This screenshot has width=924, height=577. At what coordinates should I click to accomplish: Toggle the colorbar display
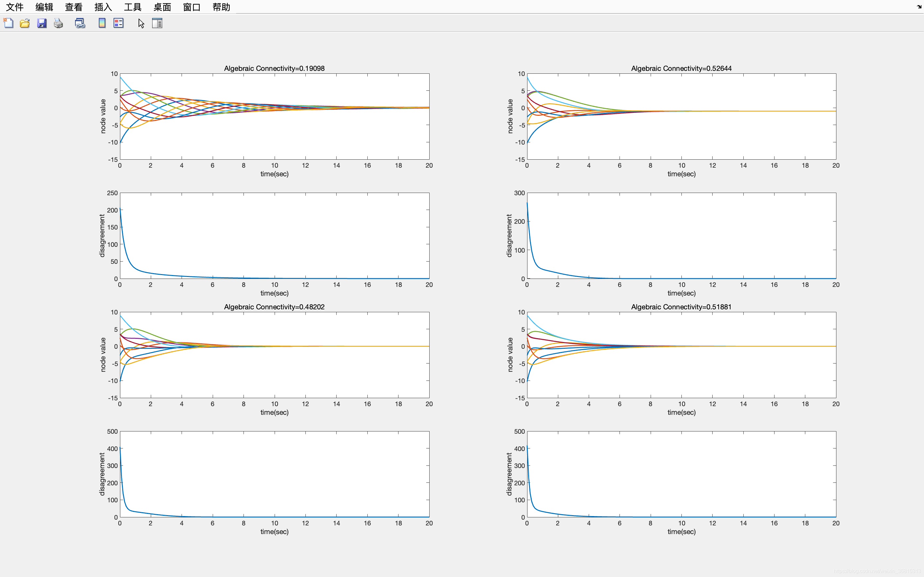pos(102,23)
